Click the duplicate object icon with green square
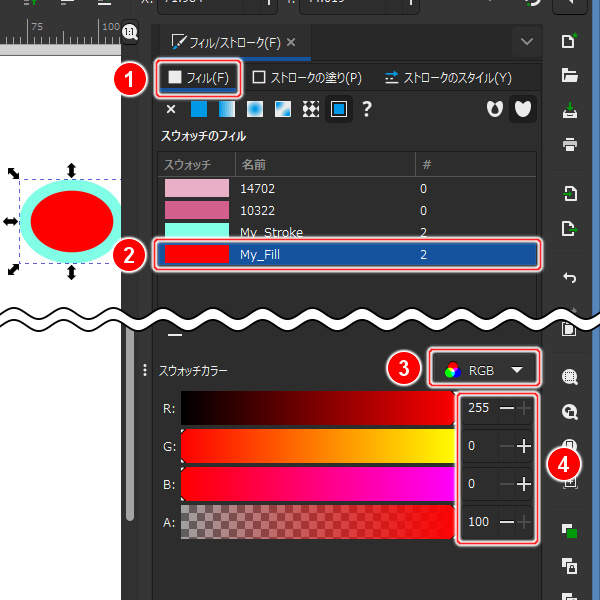This screenshot has width=600, height=600. tap(569, 531)
